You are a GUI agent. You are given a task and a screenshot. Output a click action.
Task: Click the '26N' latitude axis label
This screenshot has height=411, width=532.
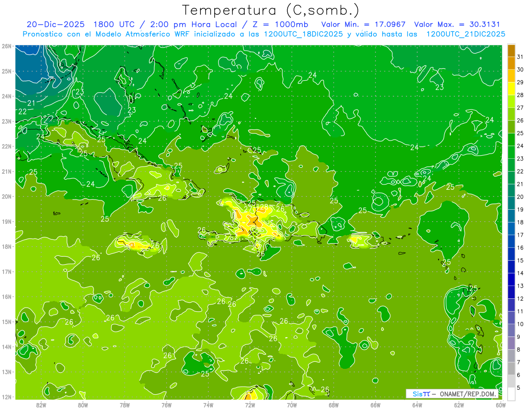[x=7, y=46]
